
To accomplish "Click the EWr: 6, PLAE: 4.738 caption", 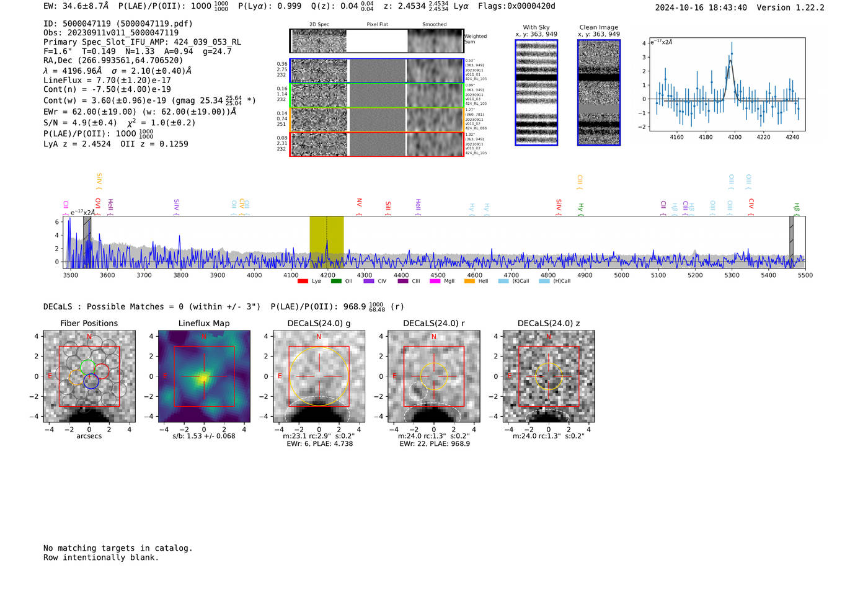I will pyautogui.click(x=319, y=444).
